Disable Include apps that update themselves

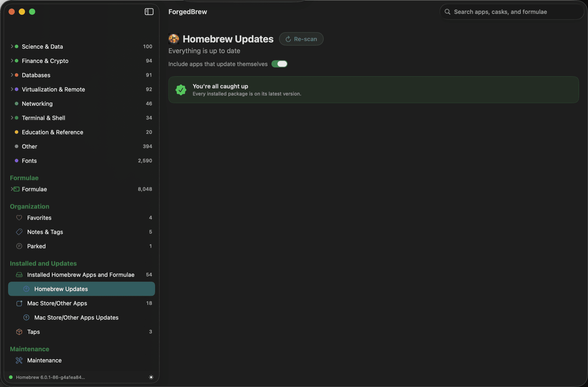279,64
